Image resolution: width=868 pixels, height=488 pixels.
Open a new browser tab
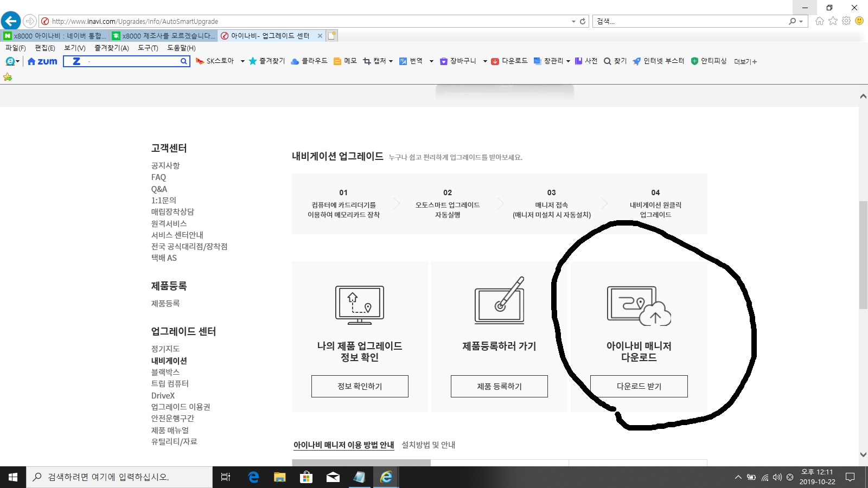click(x=332, y=36)
